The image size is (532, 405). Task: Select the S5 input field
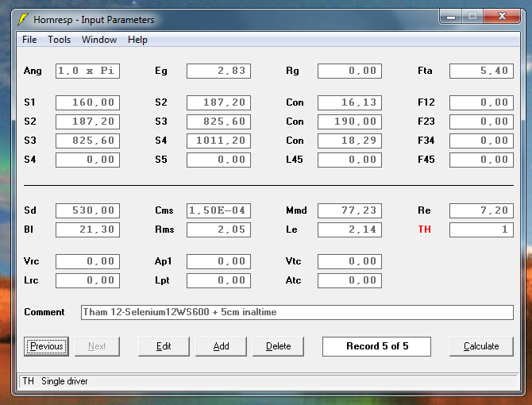218,160
